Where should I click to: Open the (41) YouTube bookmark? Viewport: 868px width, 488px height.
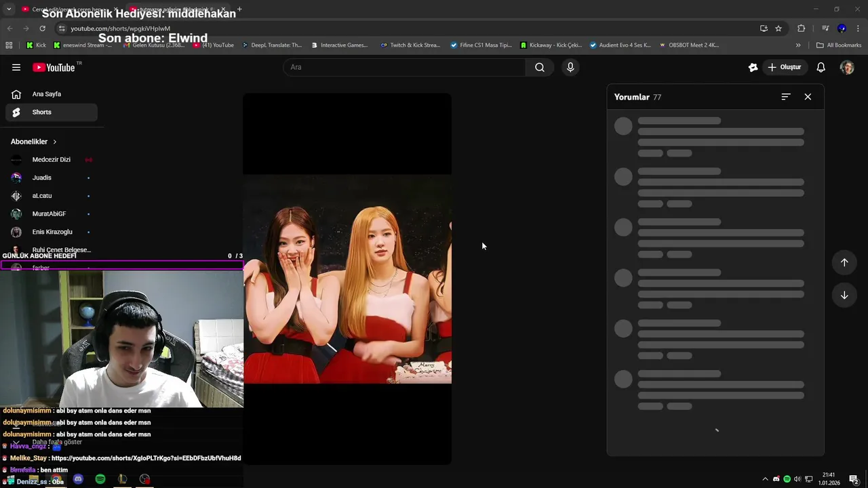coord(214,45)
